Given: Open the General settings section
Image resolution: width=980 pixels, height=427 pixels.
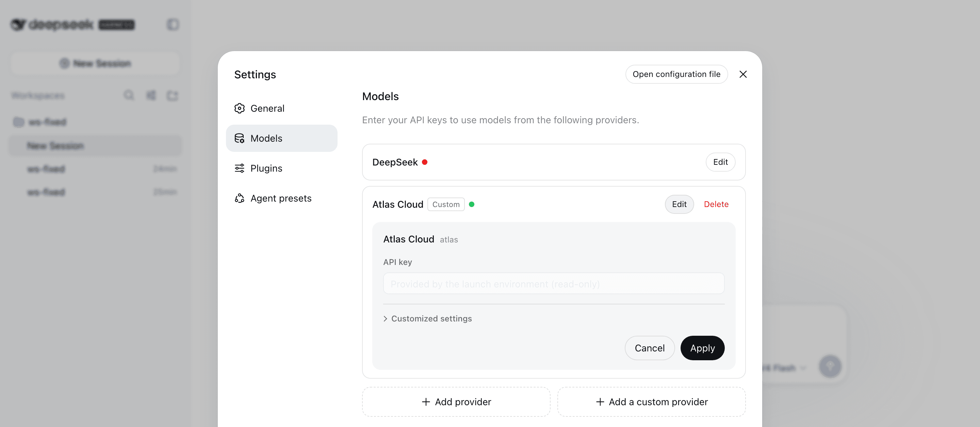Looking at the screenshot, I should [281, 109].
